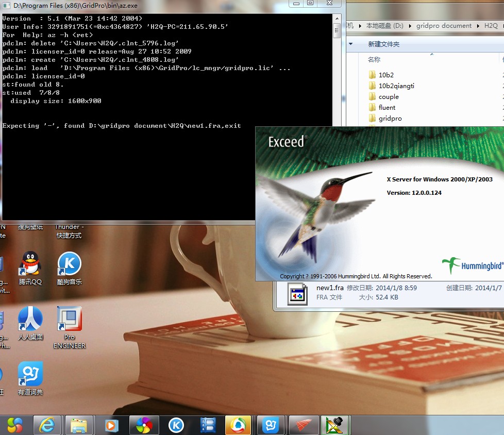Screen dimensions: 504x435
Task: Expand the arrow after 本地磁盘 (D:) in address bar
Action: [409, 26]
